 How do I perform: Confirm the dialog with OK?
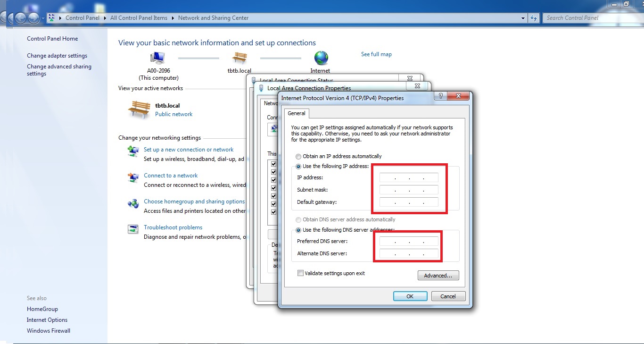pos(410,296)
